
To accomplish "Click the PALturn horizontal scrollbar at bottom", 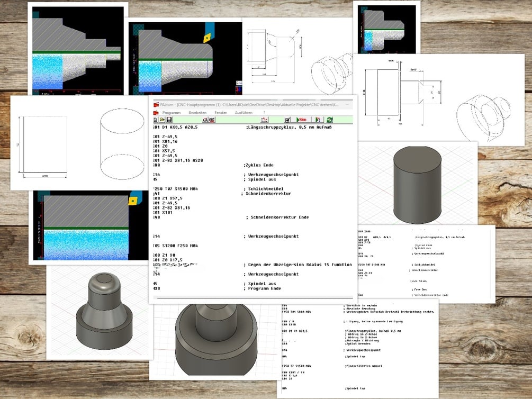I will click(x=253, y=298).
